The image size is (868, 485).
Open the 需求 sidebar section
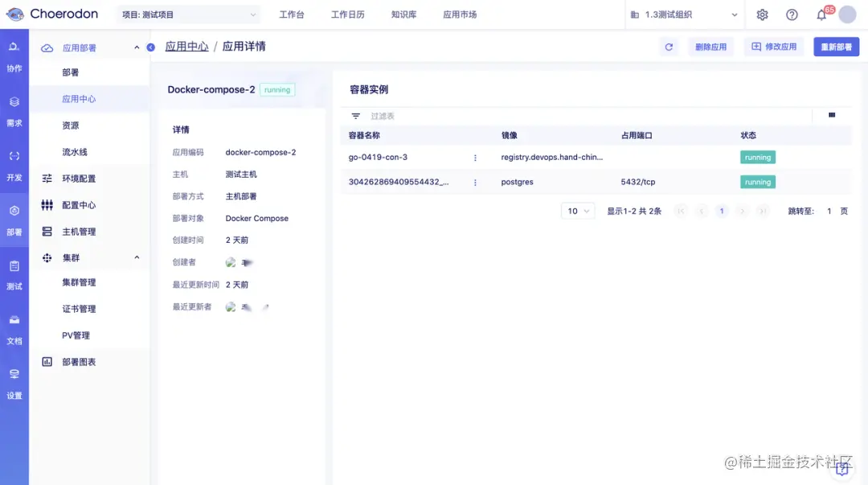(x=14, y=112)
